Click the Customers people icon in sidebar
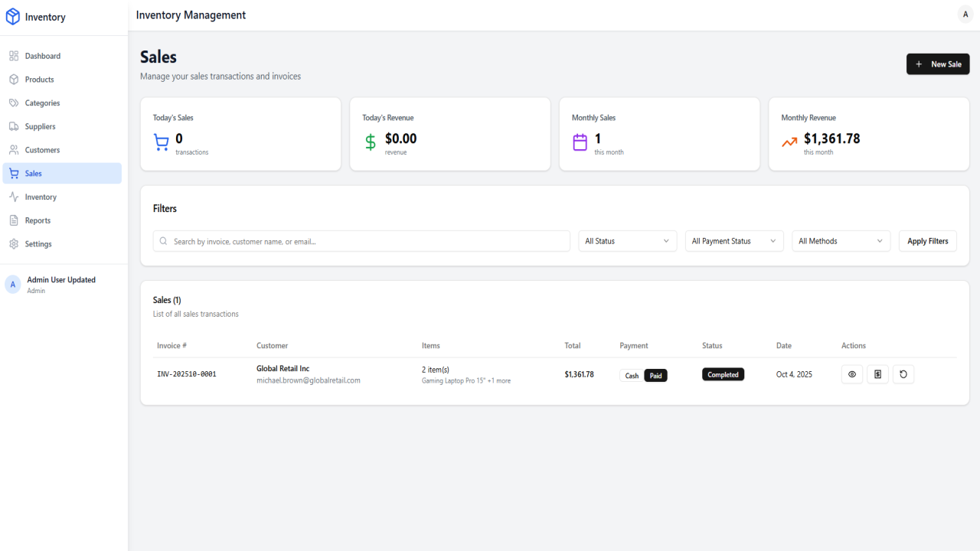The width and height of the screenshot is (980, 551). (x=14, y=150)
